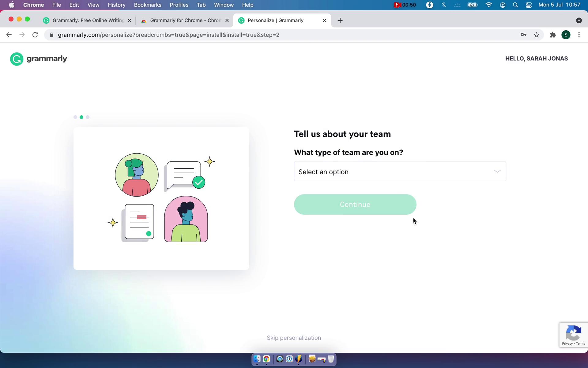Go back to the previous page

coord(9,35)
